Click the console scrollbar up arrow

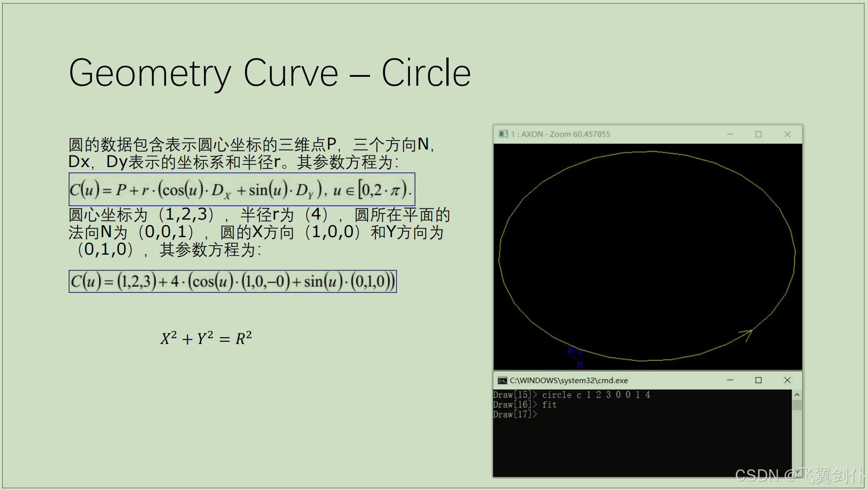[797, 395]
